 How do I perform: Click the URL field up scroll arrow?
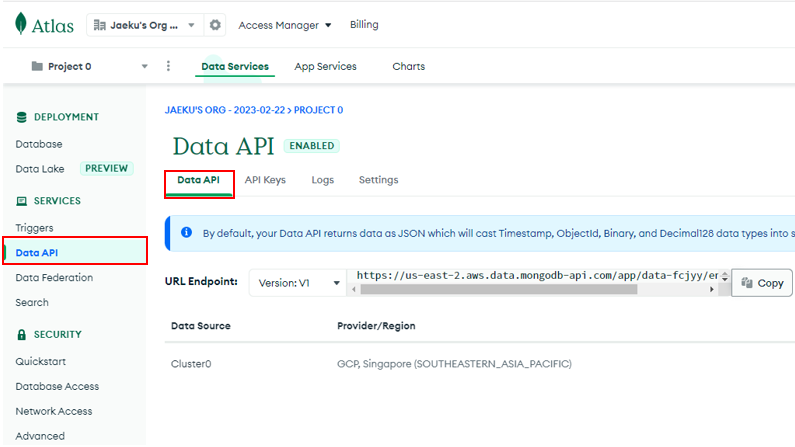[x=725, y=274]
